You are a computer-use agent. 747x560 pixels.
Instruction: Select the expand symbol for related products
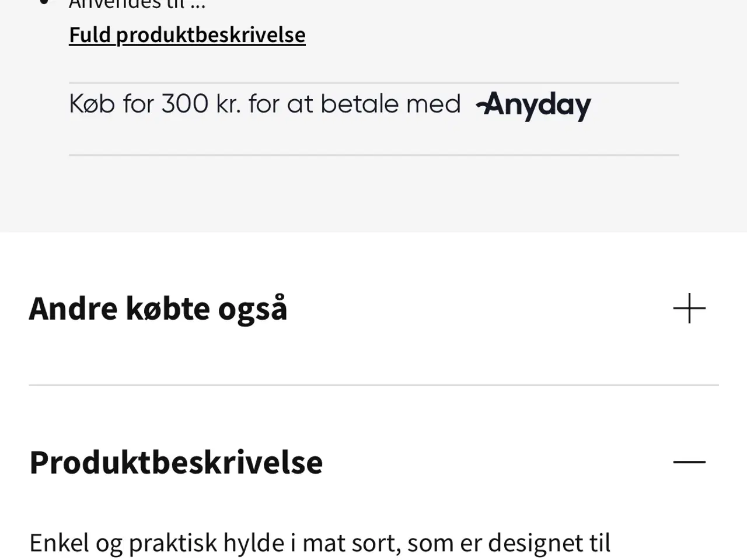689,308
